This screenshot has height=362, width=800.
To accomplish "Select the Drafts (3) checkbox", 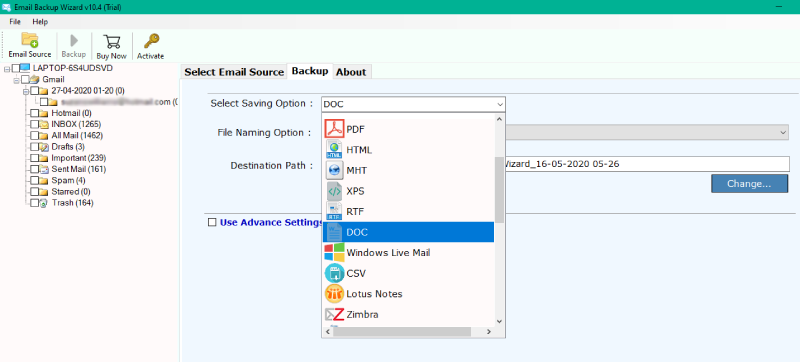I will coord(34,146).
